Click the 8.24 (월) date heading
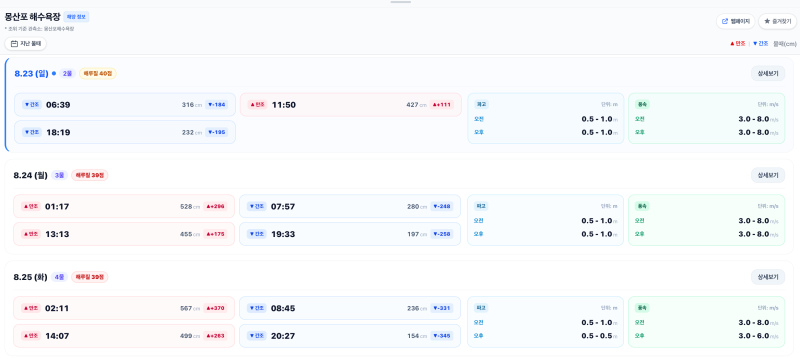The height and width of the screenshot is (360, 800). coord(30,175)
